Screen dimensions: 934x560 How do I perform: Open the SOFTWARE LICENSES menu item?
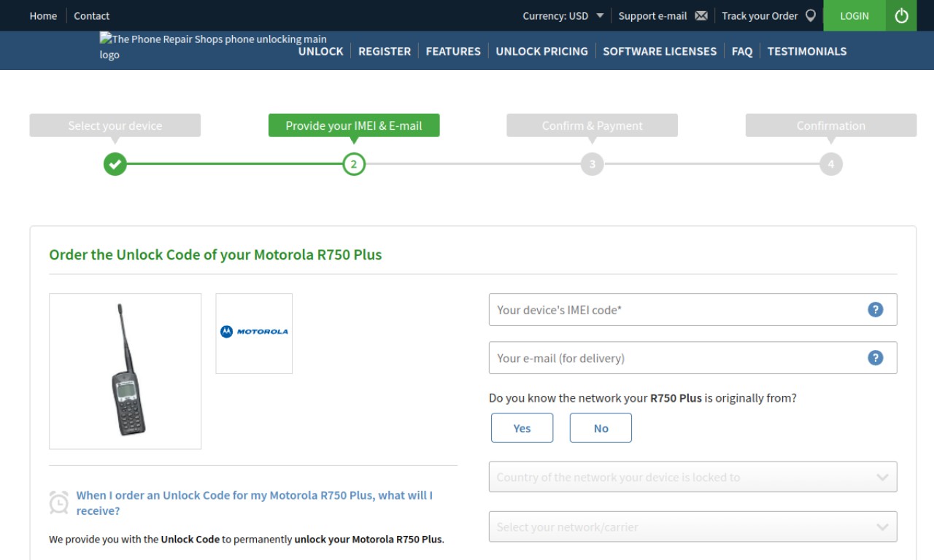660,51
